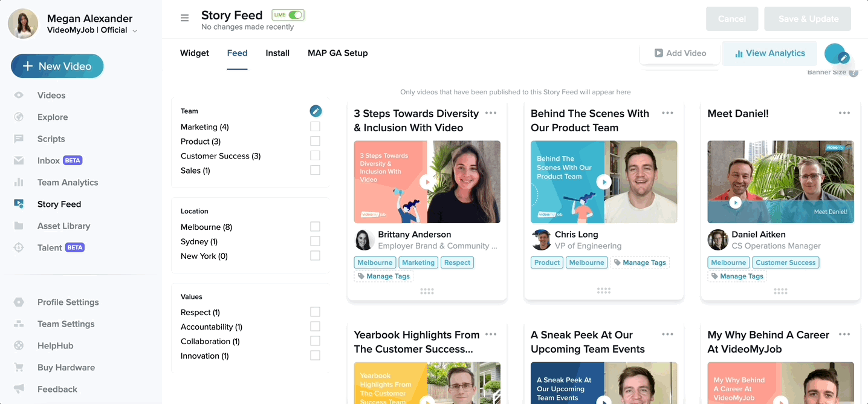Click the Team Analytics bar chart icon
The height and width of the screenshot is (404, 868).
(19, 182)
